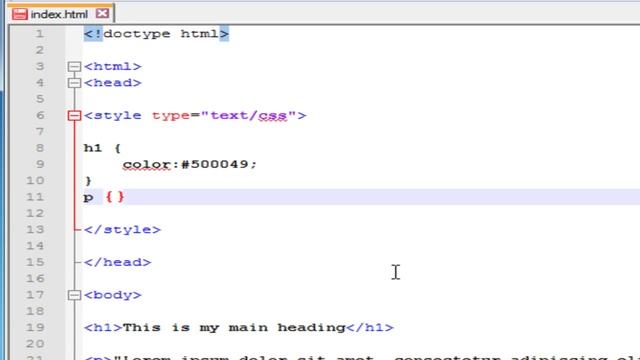Screen dimensions: 640x360
Task: Click the <body> tag on line 17
Action: [113, 295]
